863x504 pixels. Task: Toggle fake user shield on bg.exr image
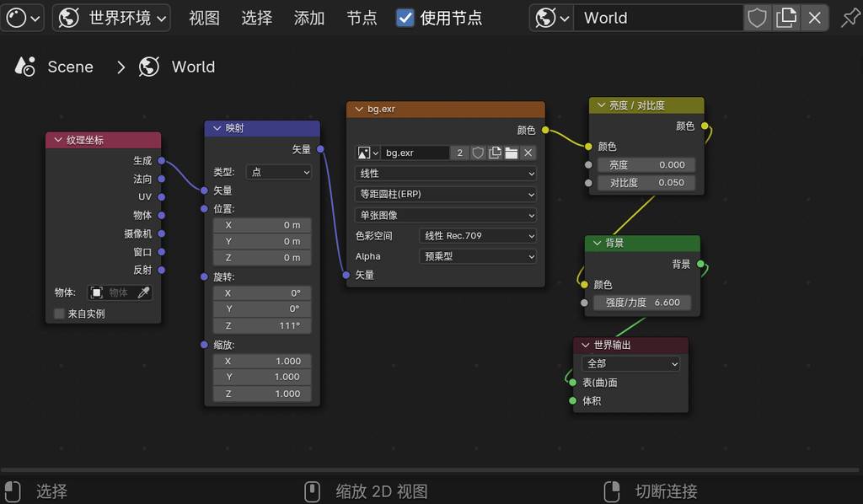478,153
